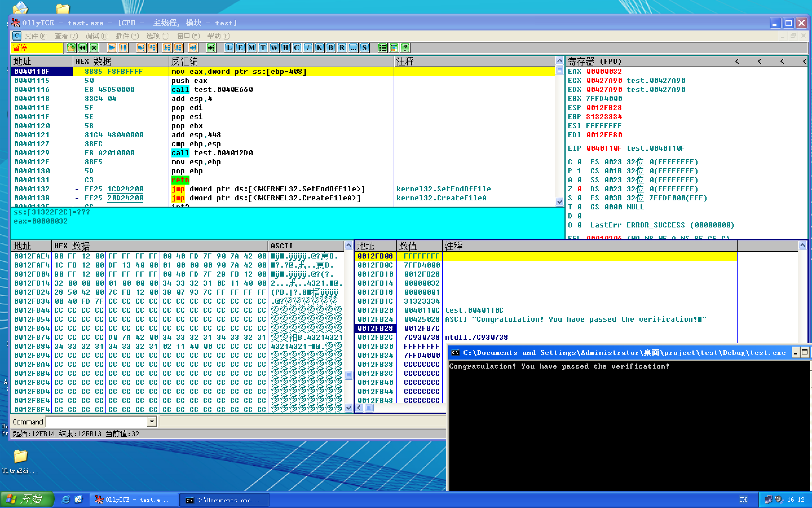This screenshot has height=508, width=812.
Task: Open Threads window with T button
Action: tap(263, 48)
